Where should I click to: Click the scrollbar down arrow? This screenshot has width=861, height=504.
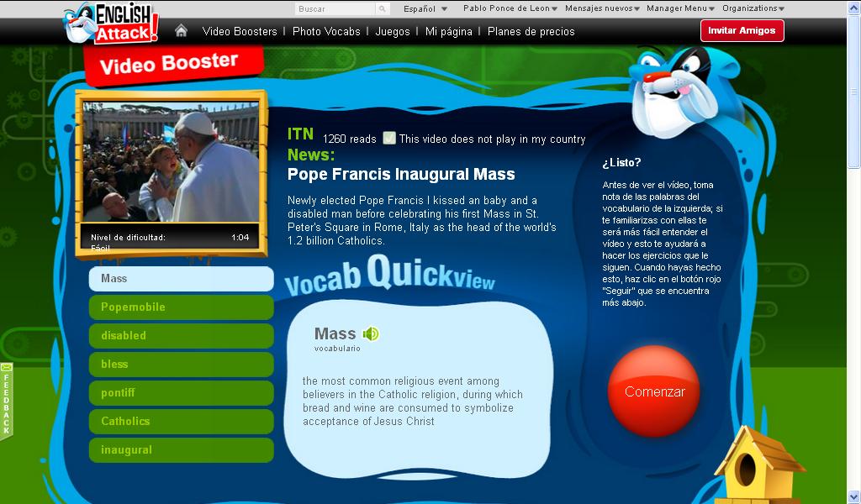click(x=854, y=498)
